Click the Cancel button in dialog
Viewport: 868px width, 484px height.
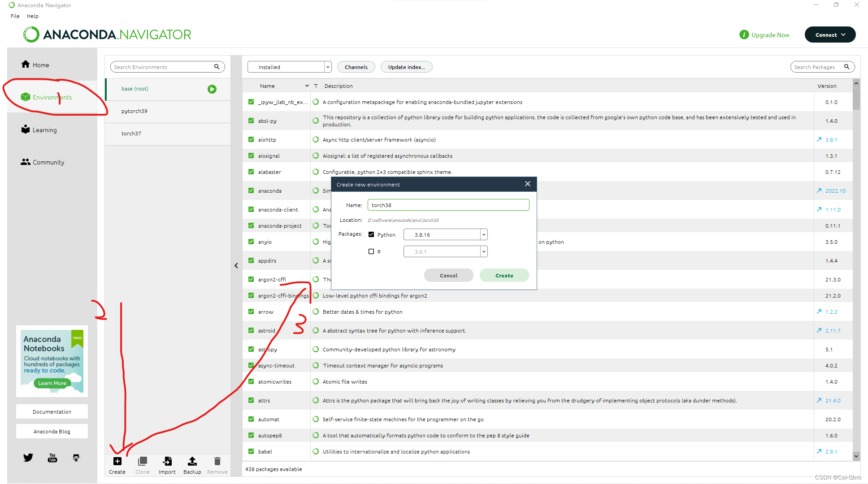(x=449, y=275)
